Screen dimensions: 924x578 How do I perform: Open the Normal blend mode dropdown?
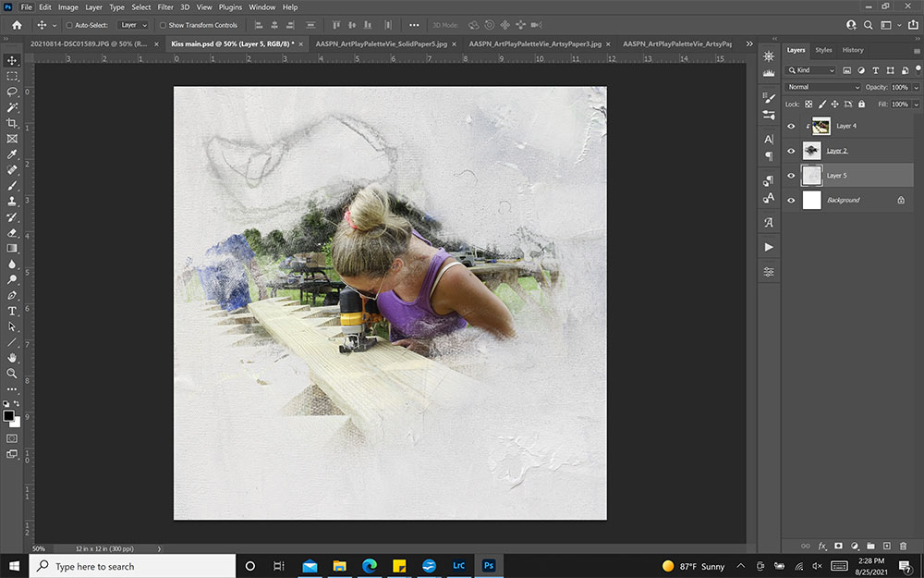coord(822,87)
